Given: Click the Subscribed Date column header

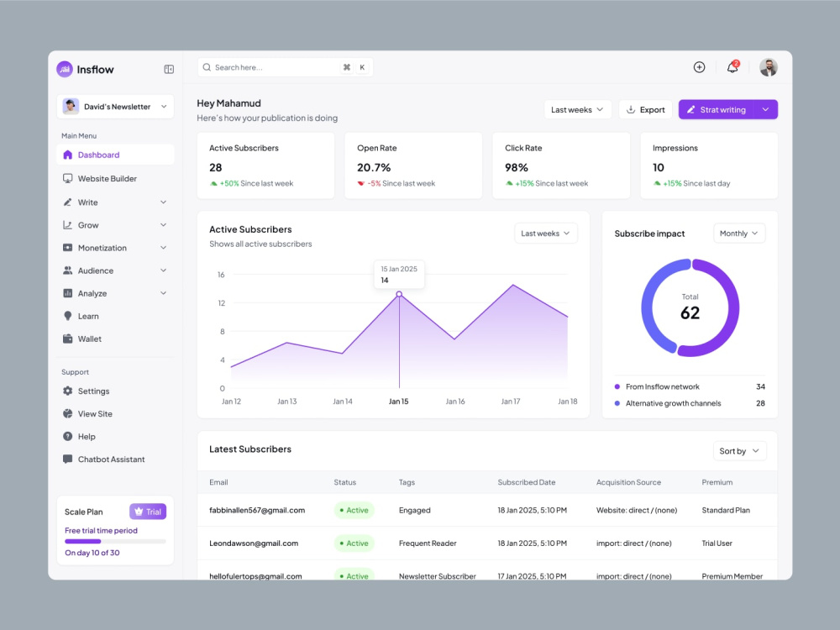Looking at the screenshot, I should [527, 482].
